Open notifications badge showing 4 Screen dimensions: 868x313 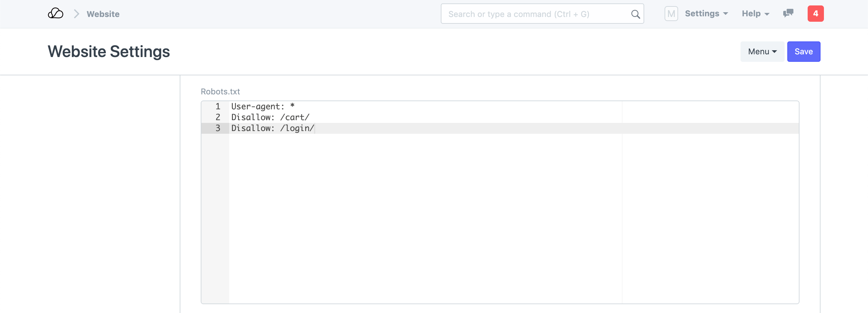[815, 14]
